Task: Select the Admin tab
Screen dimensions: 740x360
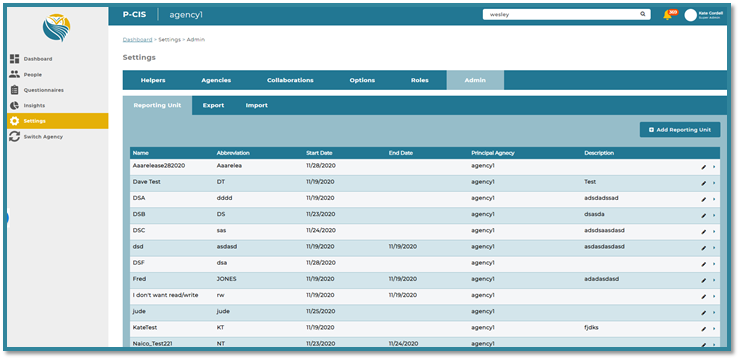Action: (x=475, y=80)
